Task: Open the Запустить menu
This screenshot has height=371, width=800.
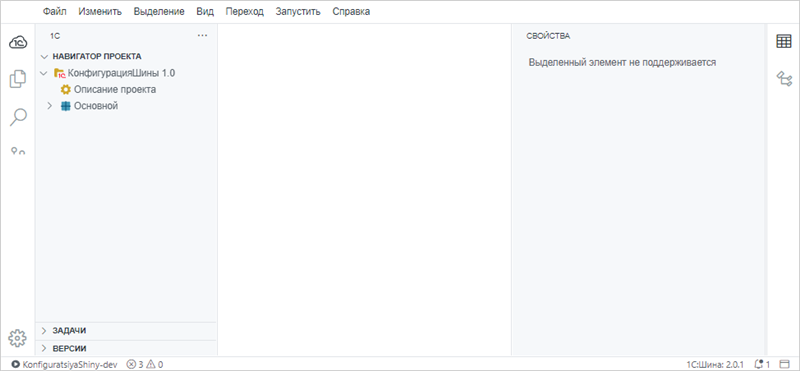Action: pos(298,11)
